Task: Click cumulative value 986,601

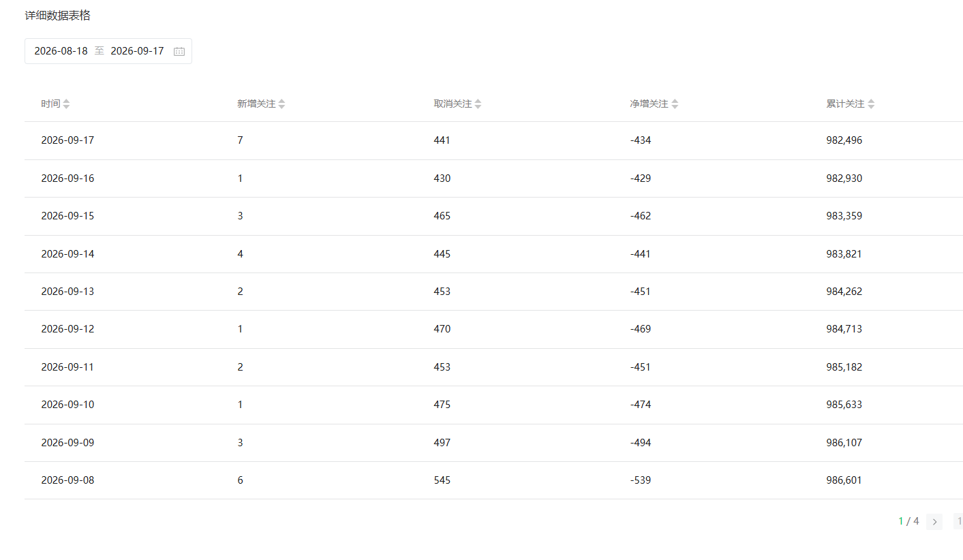Action: pyautogui.click(x=844, y=480)
